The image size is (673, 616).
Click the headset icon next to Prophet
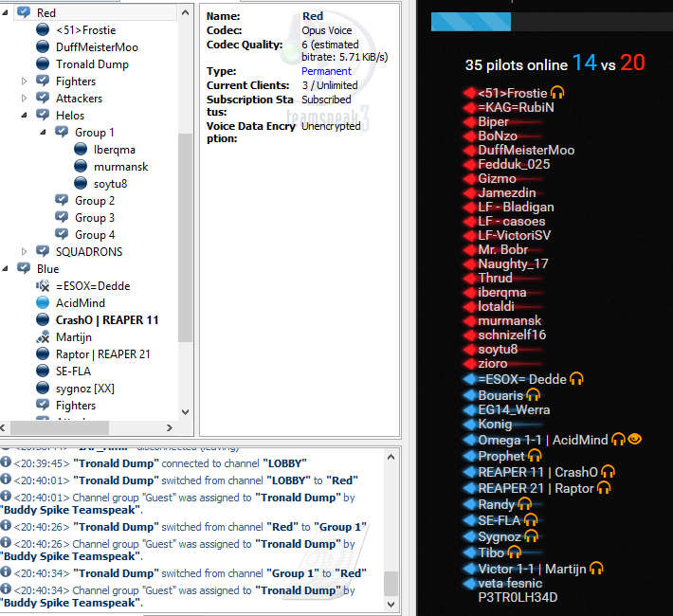tap(535, 455)
